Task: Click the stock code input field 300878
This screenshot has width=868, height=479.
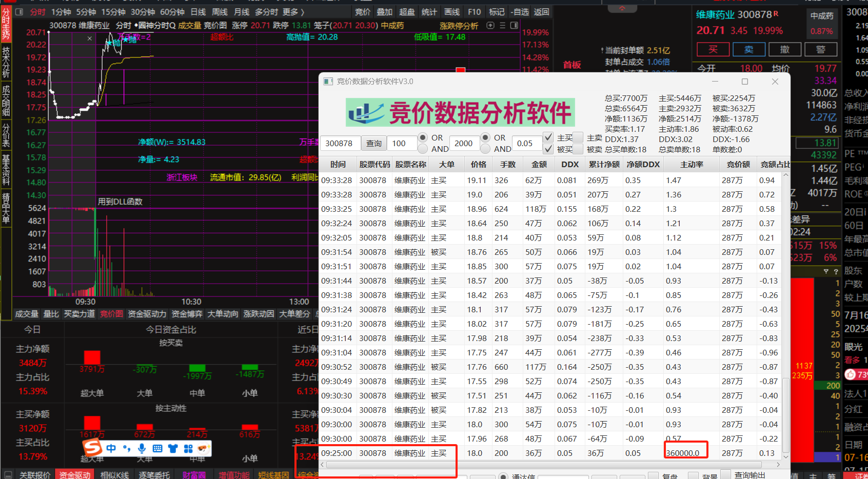Action: pyautogui.click(x=340, y=144)
